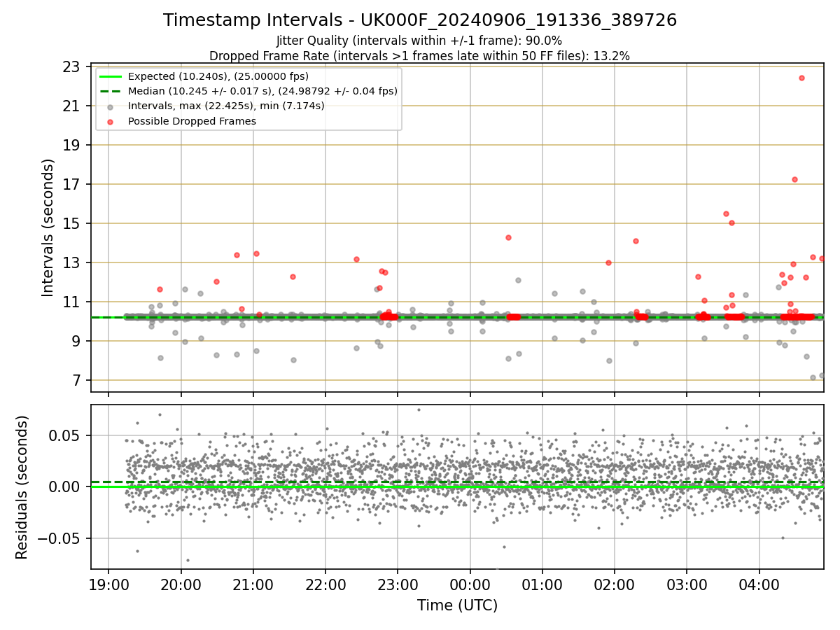The image size is (840, 630).
Task: Click the highest red outlier point near 22.4 seconds
Action: point(801,78)
